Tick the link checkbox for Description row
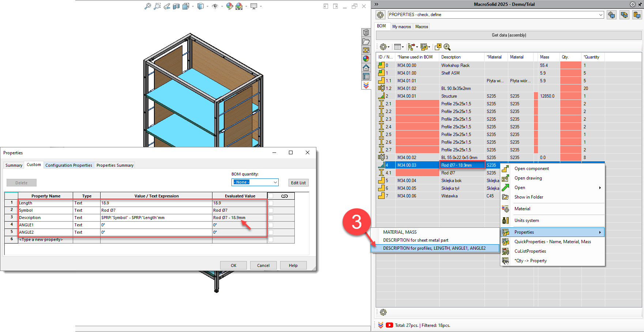The width and height of the screenshot is (644, 332). pos(271,218)
